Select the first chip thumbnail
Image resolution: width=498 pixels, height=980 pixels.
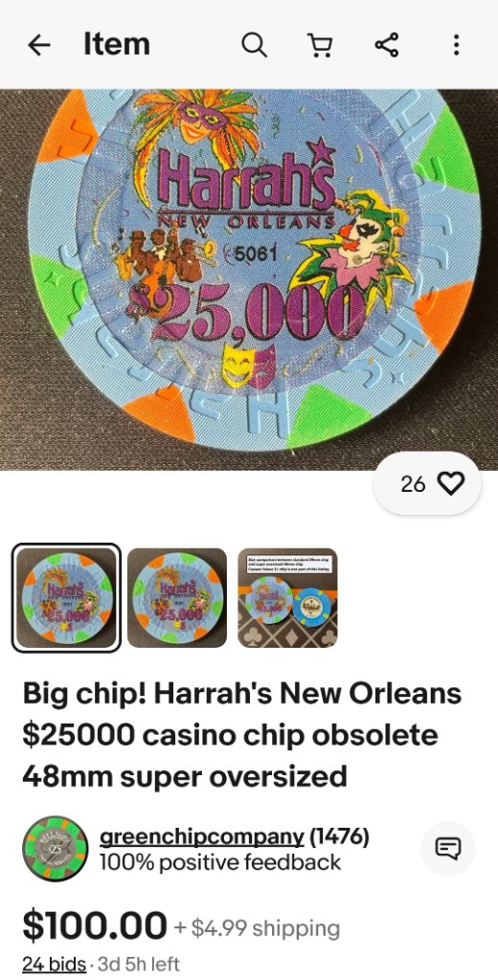pos(66,598)
